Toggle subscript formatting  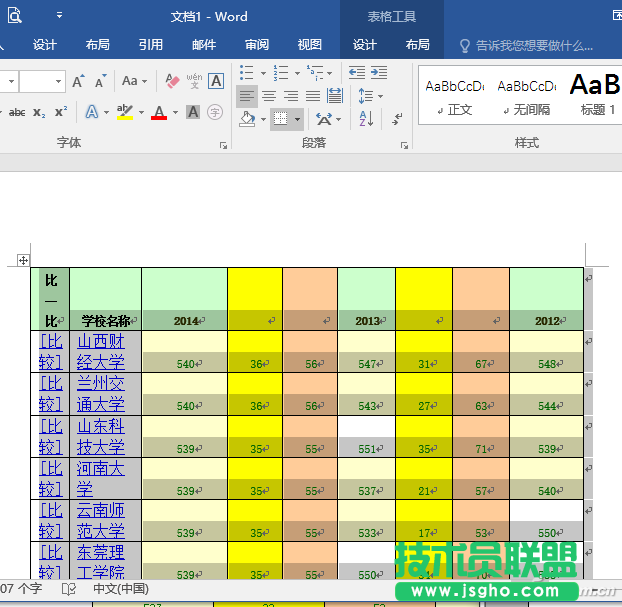40,112
